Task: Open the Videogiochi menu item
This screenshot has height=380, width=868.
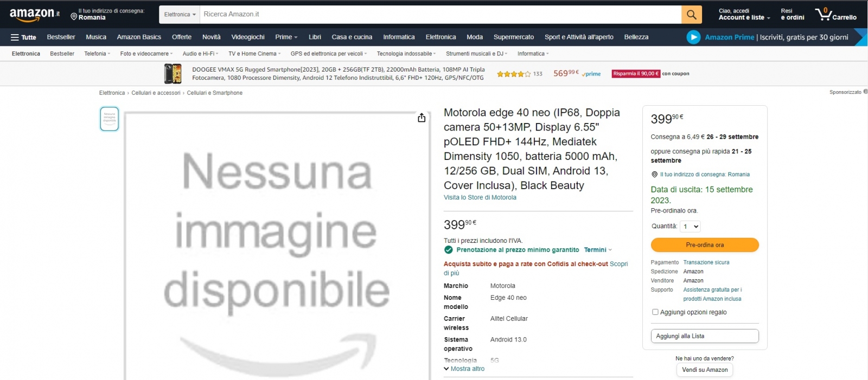Action: coord(248,37)
